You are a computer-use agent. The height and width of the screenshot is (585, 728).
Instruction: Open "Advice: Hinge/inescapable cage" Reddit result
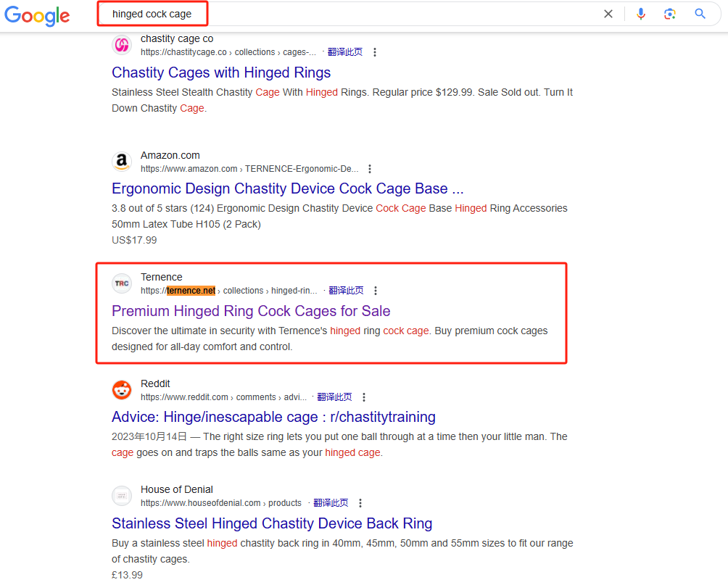pos(273,417)
